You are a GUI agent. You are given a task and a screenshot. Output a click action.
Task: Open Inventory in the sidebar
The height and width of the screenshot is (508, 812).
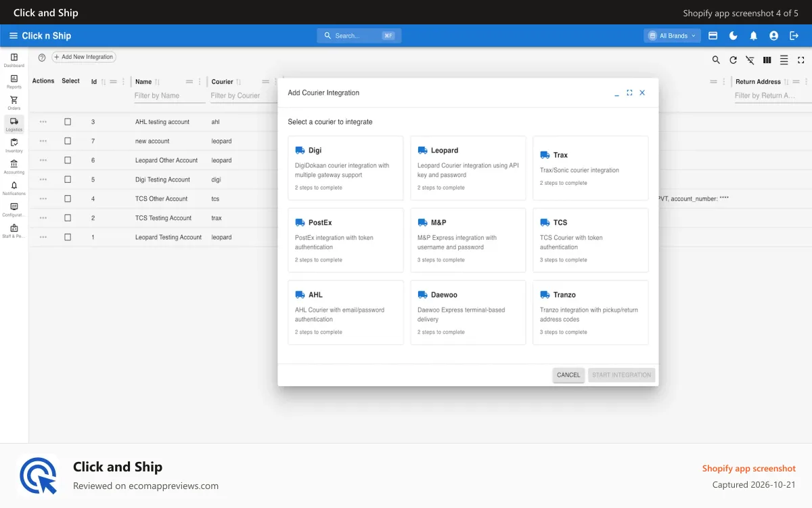click(14, 146)
